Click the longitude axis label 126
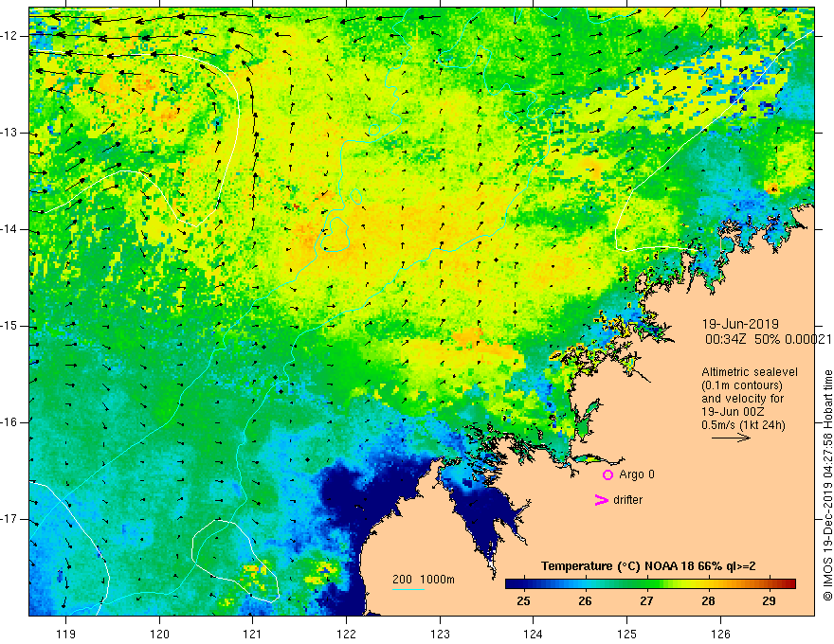Viewport: 834px width, 644px height. tap(720, 634)
